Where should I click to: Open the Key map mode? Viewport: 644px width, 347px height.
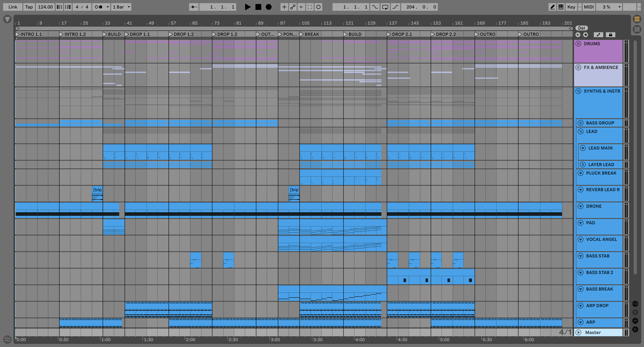[571, 7]
